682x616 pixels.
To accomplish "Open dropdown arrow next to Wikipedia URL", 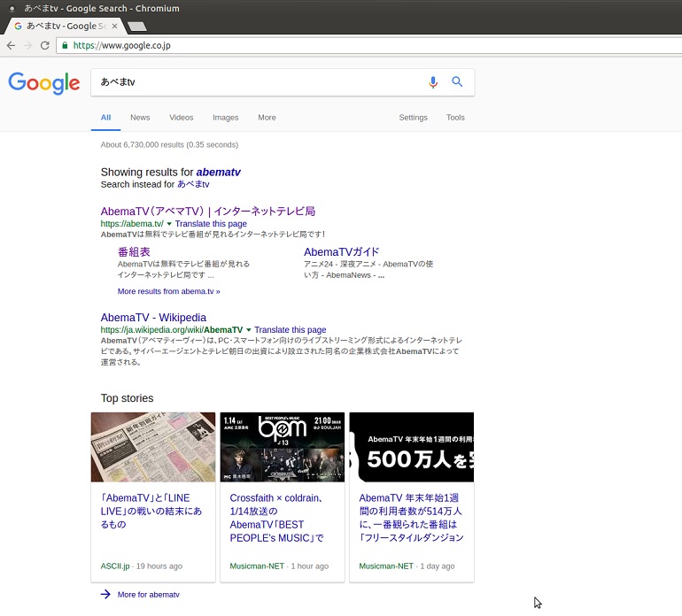I will pyautogui.click(x=249, y=330).
